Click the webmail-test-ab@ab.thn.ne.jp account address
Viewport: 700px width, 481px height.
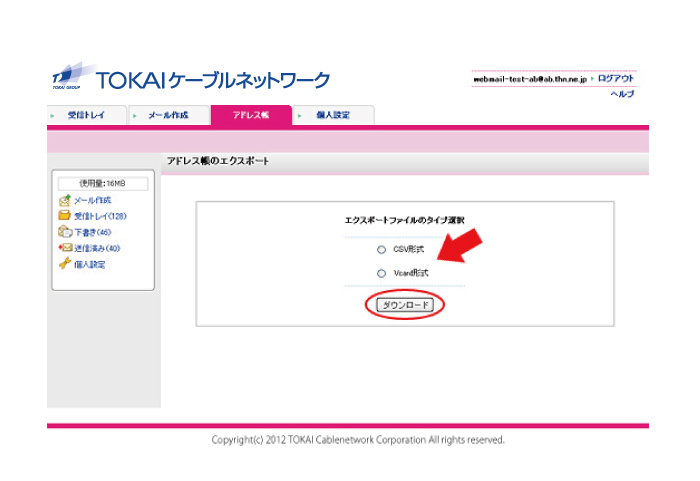pyautogui.click(x=530, y=79)
